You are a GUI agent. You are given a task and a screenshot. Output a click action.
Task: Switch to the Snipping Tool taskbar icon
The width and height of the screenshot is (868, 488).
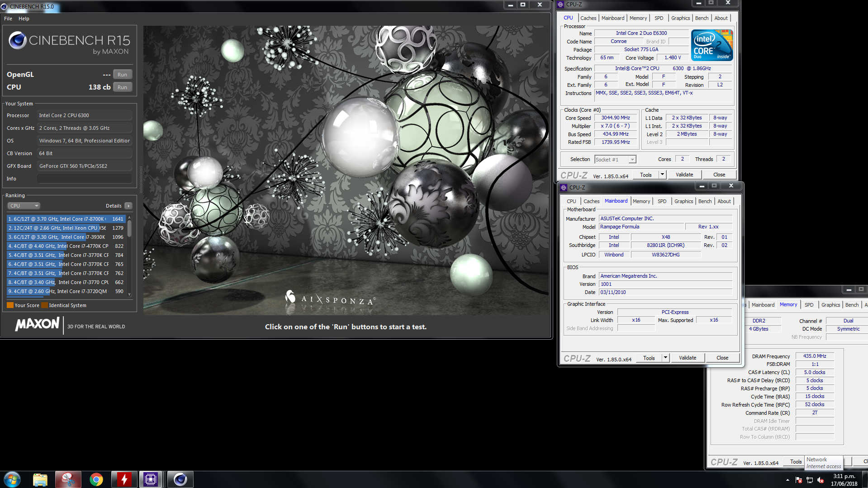68,479
